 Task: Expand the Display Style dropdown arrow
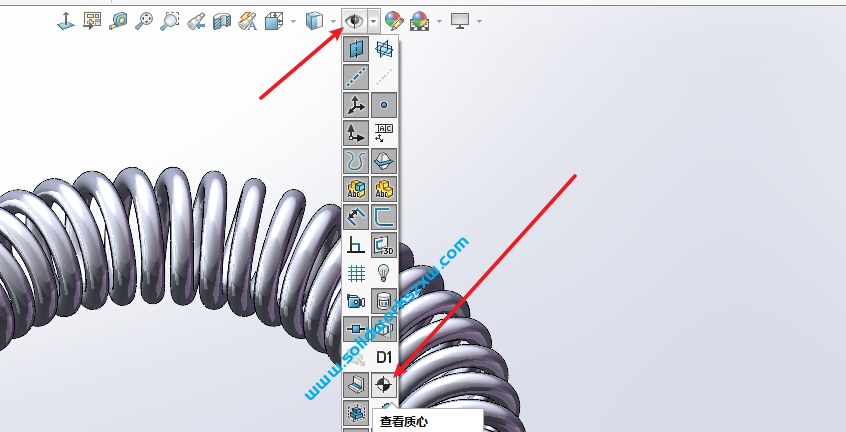point(333,22)
